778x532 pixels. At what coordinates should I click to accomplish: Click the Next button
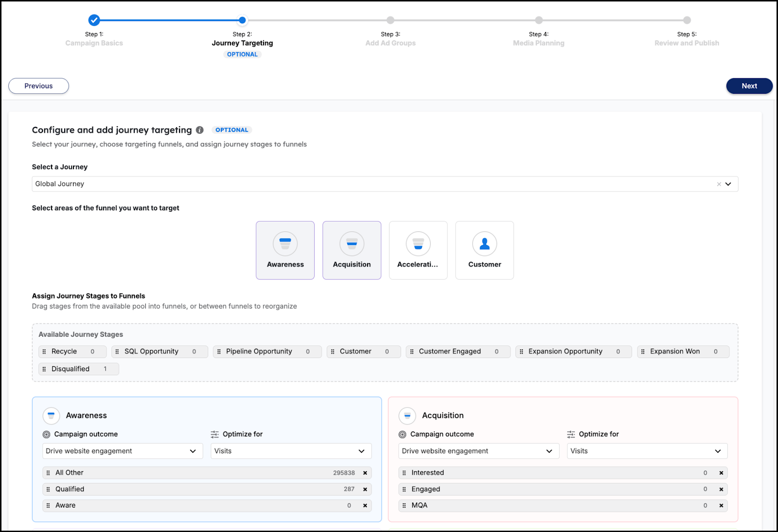pos(749,86)
